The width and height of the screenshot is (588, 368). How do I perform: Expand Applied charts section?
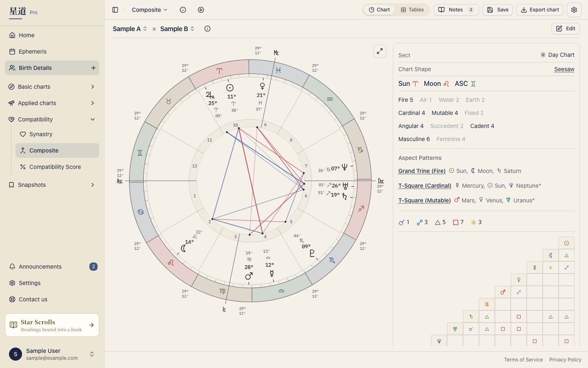[52, 103]
